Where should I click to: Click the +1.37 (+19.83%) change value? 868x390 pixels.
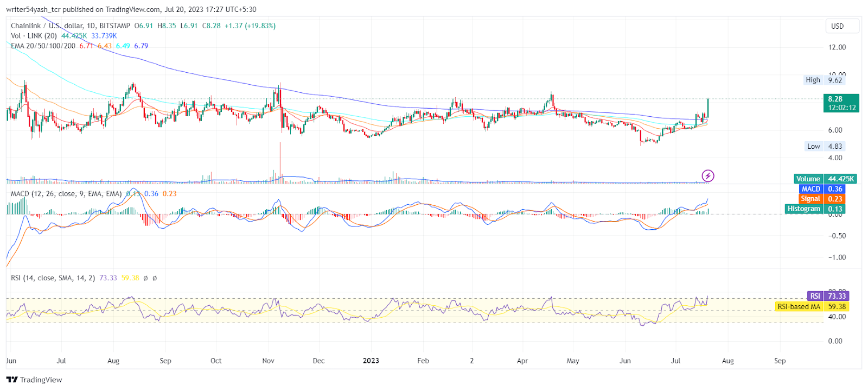[250, 26]
